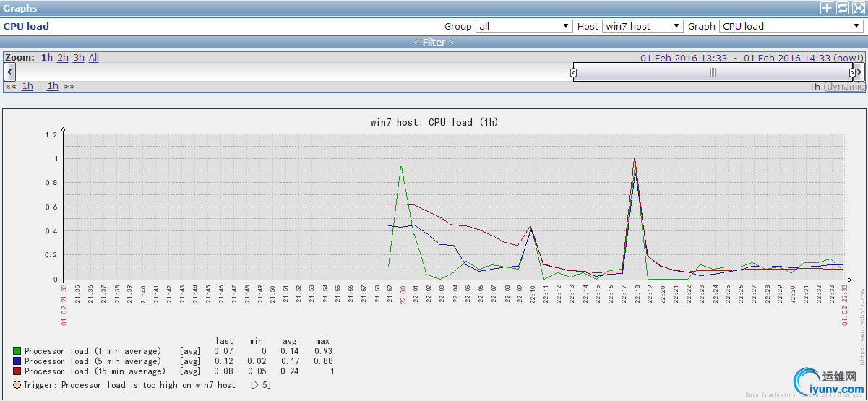
Task: Add graph to favourites with plus icon
Action: pyautogui.click(x=827, y=8)
